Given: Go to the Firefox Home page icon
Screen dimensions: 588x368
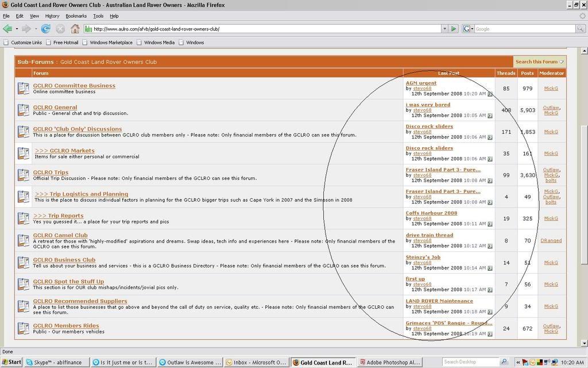Looking at the screenshot, I should (x=75, y=28).
